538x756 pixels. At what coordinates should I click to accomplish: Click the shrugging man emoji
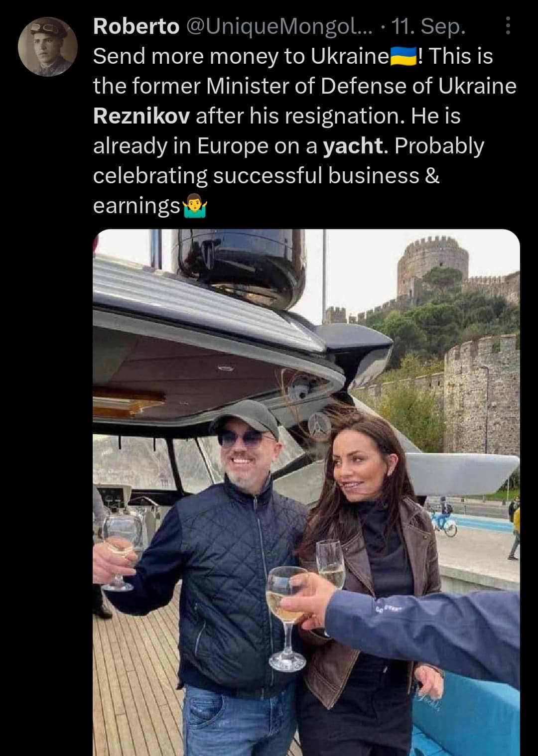coord(195,206)
